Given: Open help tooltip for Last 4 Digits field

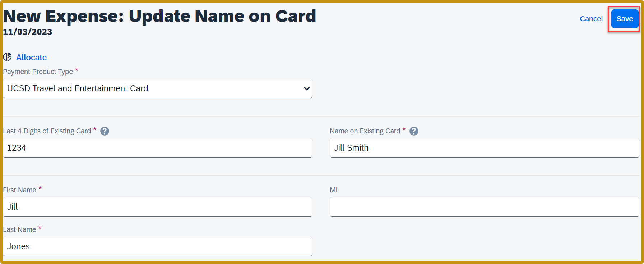Looking at the screenshot, I should pyautogui.click(x=105, y=131).
